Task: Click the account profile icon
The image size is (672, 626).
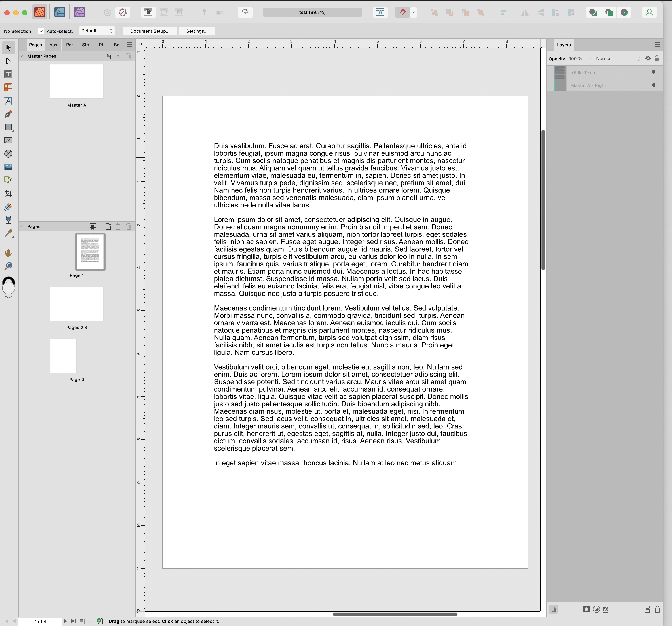Action: tap(649, 13)
